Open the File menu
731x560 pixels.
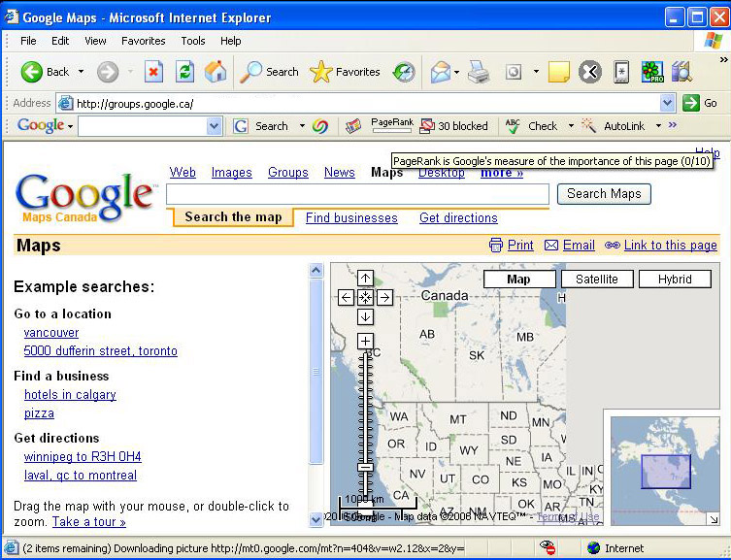tap(28, 41)
